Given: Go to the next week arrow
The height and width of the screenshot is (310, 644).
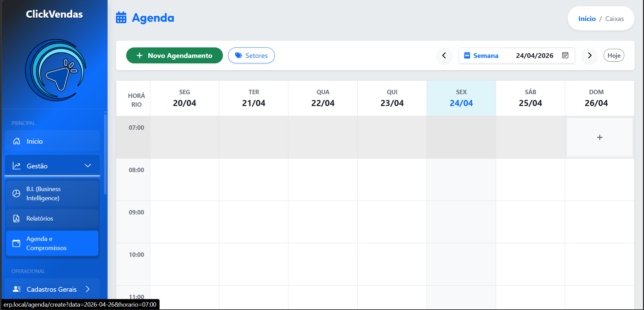Looking at the screenshot, I should (590, 56).
